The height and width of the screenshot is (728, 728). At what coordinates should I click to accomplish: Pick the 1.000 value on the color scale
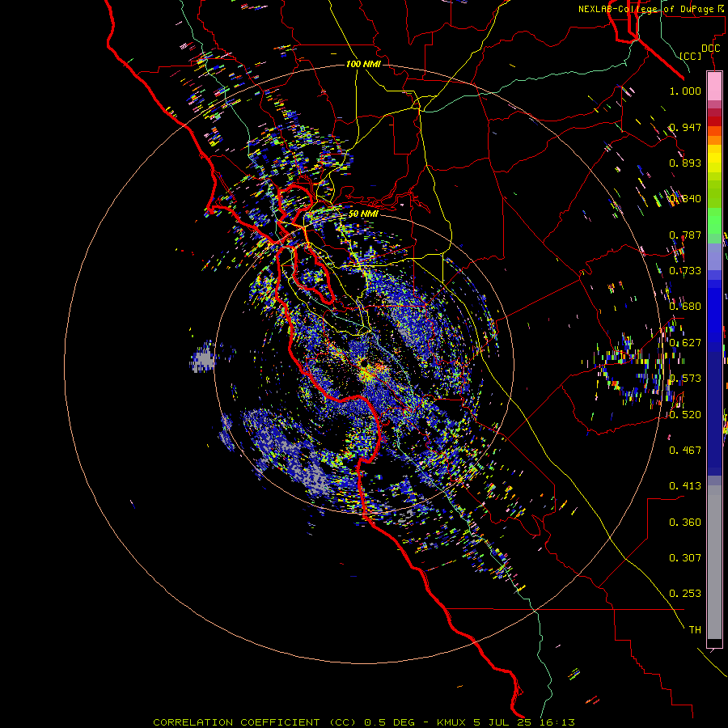tap(685, 91)
